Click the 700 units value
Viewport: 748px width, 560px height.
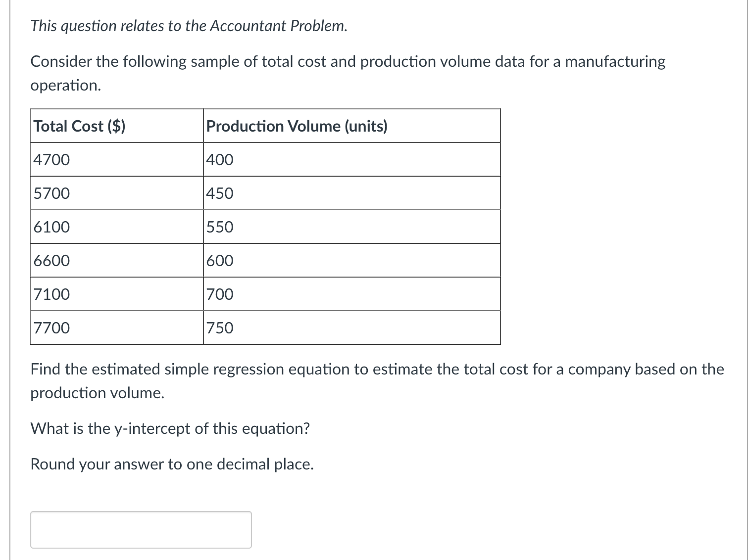(218, 294)
